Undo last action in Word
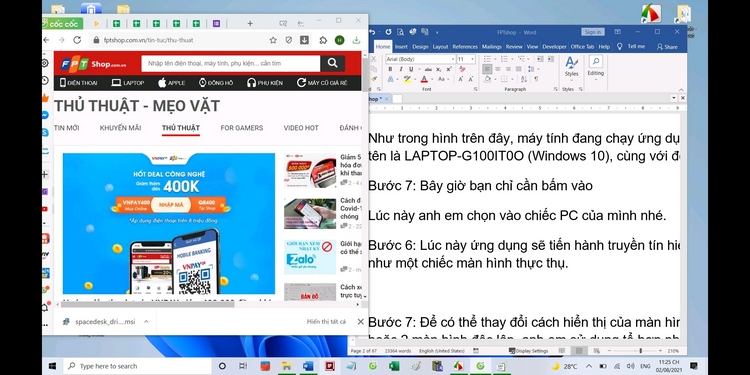The height and width of the screenshot is (375, 750). pos(372,32)
